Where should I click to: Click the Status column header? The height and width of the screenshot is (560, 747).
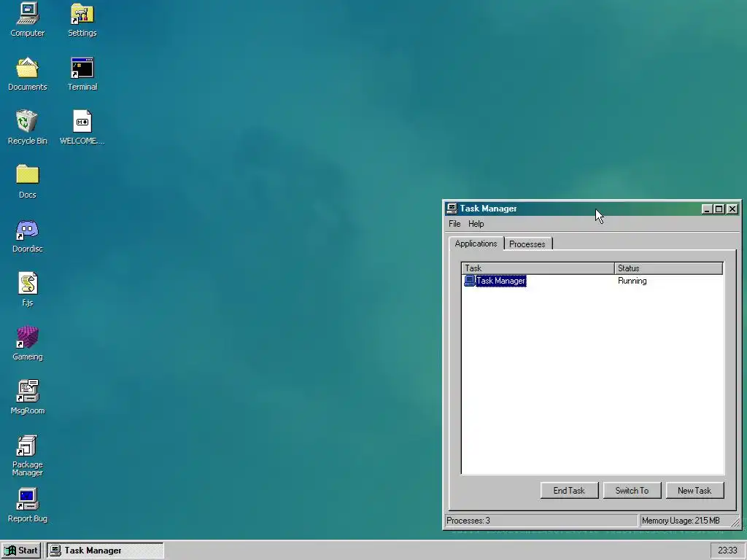click(x=668, y=268)
